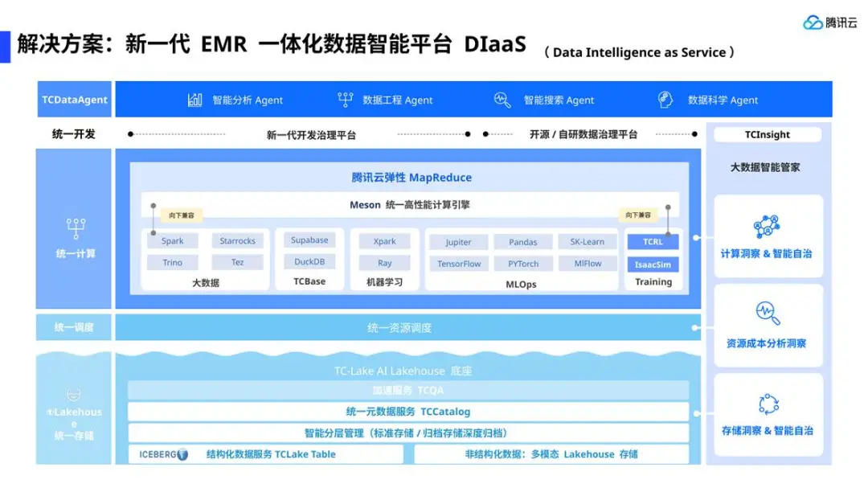Click the 智能分析 Agent chart icon
This screenshot has height=488, width=868.
194,100
